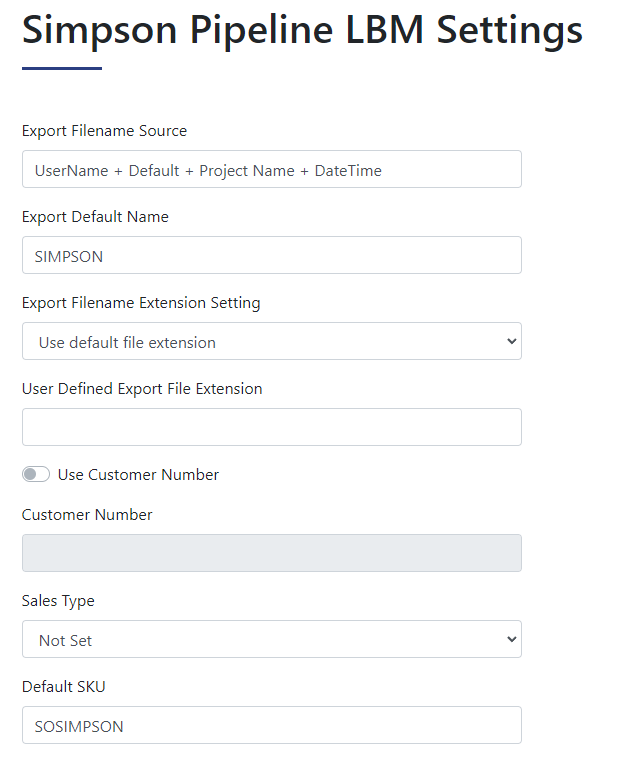
Task: Enable the Use Customer Number switch
Action: (36, 474)
